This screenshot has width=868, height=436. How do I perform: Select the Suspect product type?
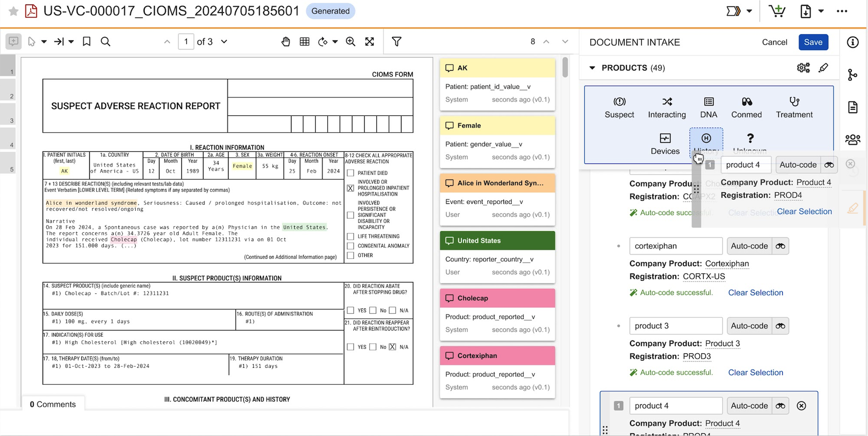[x=619, y=108]
